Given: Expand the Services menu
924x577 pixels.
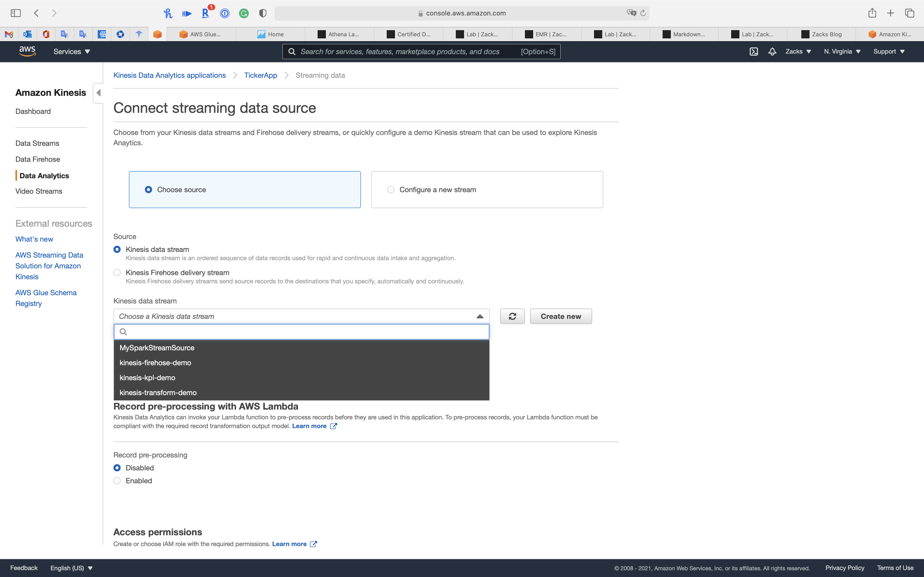Looking at the screenshot, I should tap(71, 52).
